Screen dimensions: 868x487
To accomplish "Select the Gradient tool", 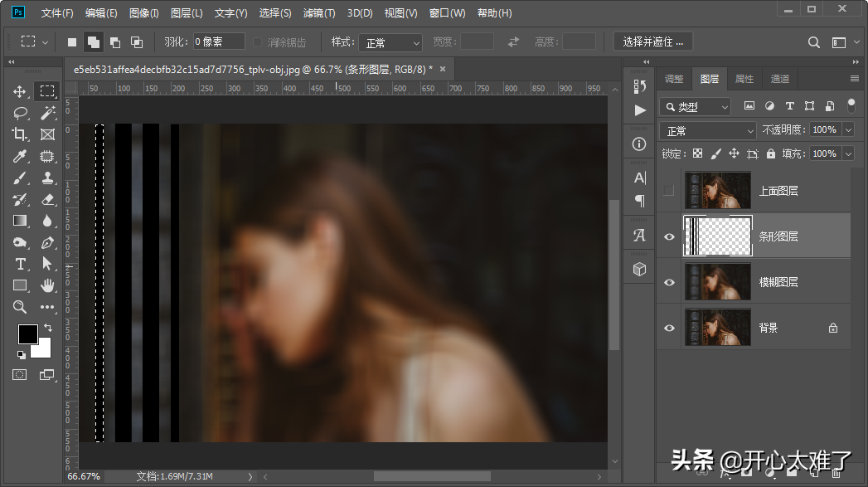I will 19,221.
